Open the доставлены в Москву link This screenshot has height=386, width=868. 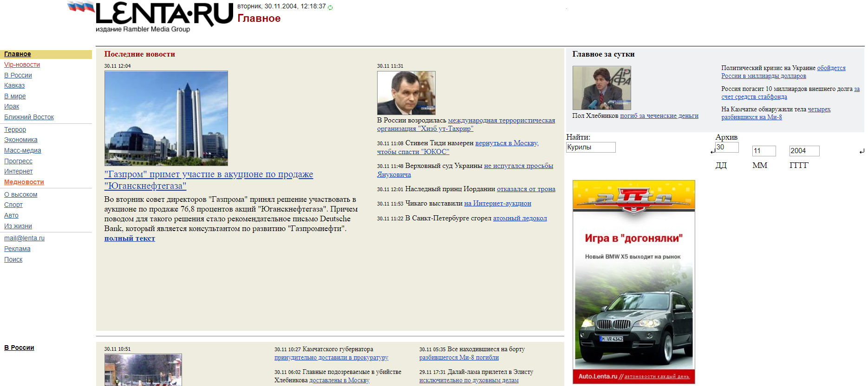[x=339, y=380]
